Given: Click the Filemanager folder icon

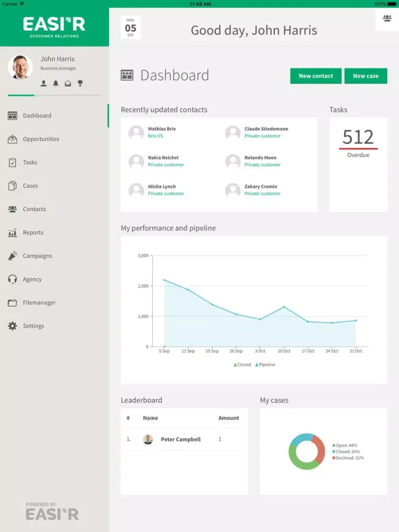Looking at the screenshot, I should 13,303.
